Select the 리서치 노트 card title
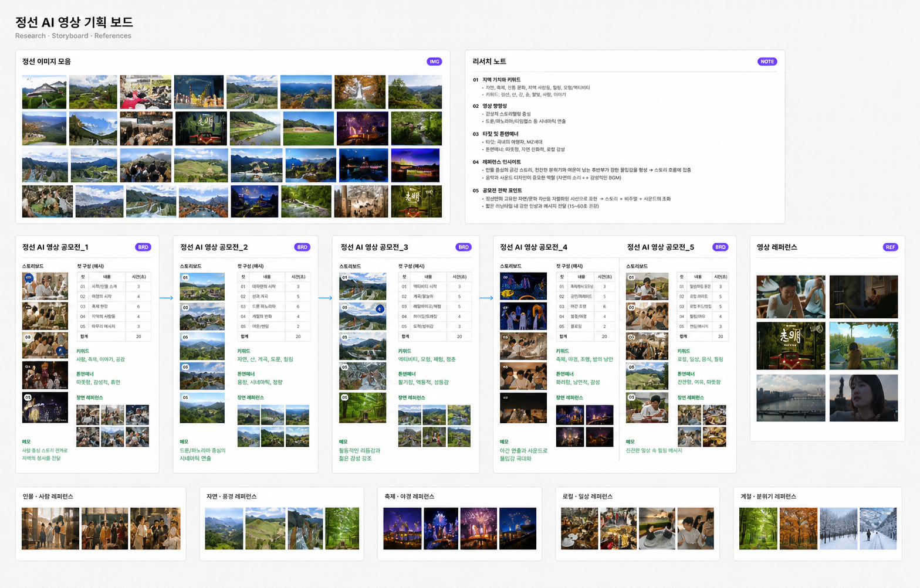The image size is (920, 588). (x=489, y=62)
